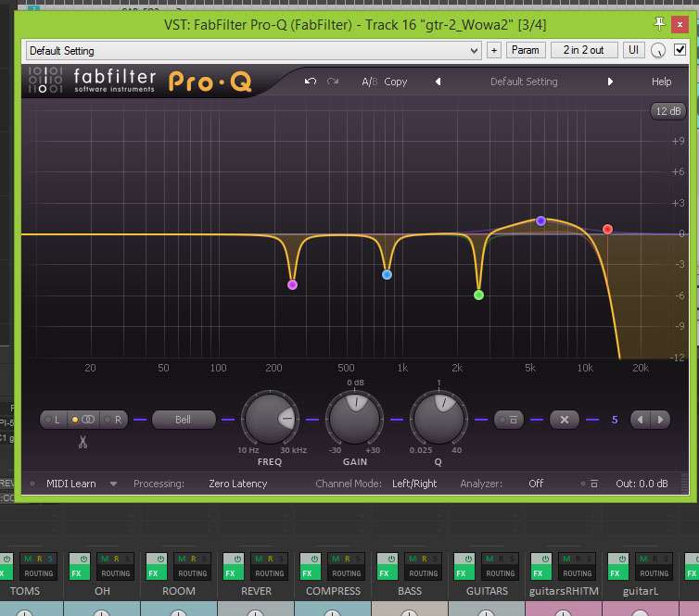
Task: Open ROUTING on COMPRESS track
Action: coord(347,573)
